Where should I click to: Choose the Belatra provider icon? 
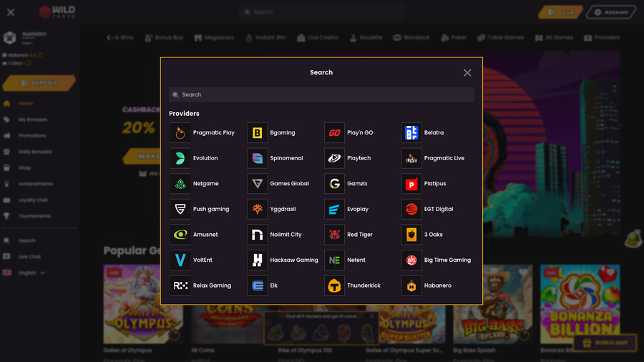(x=411, y=132)
